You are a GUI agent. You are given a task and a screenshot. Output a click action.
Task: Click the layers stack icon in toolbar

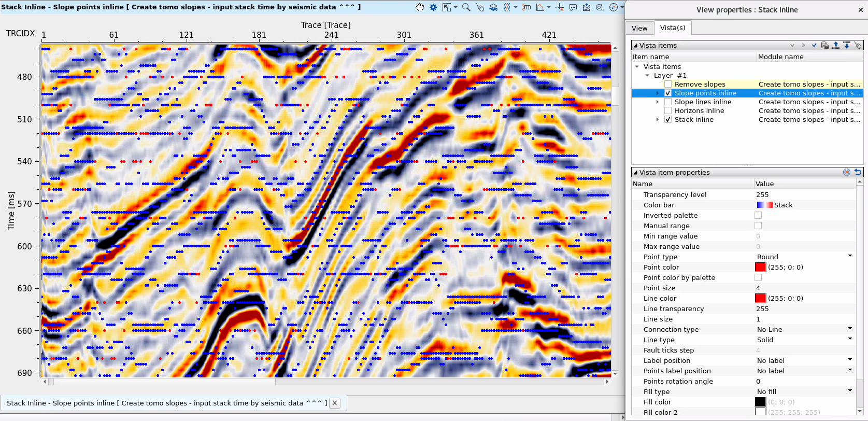tap(493, 7)
